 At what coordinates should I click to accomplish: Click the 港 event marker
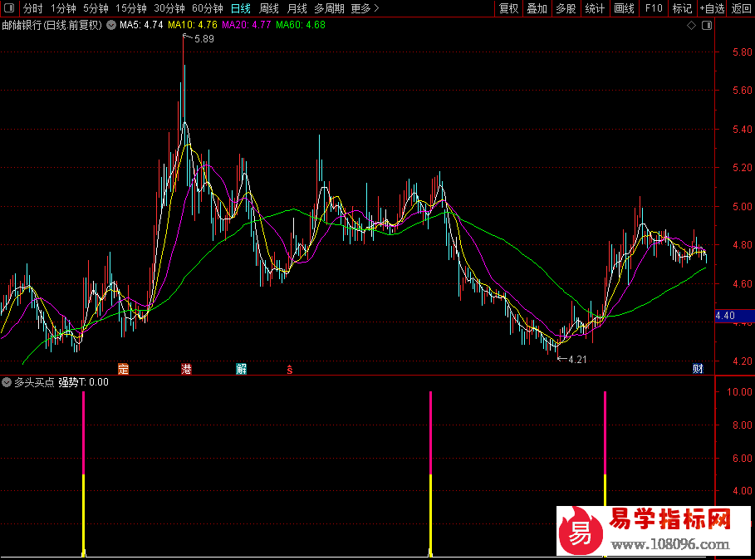pos(186,369)
